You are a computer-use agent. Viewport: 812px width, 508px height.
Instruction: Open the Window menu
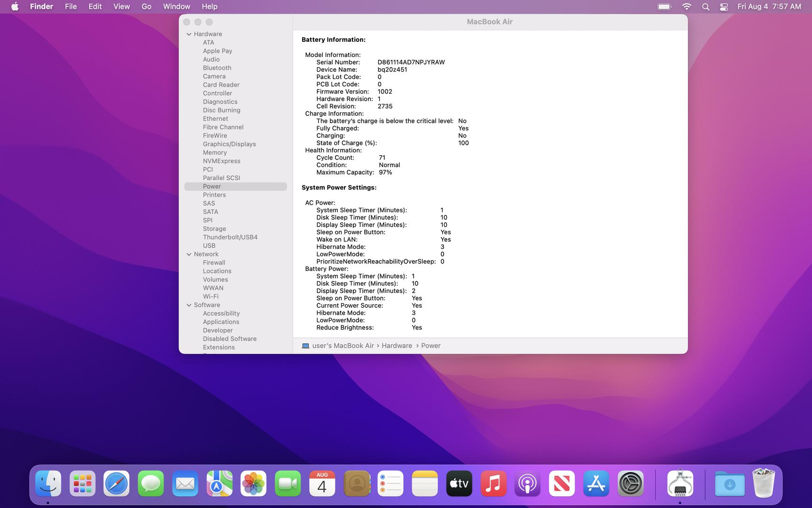[177, 7]
